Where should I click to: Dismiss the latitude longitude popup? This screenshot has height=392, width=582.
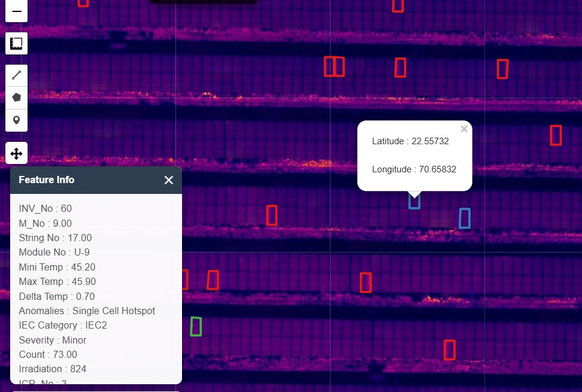coord(463,129)
